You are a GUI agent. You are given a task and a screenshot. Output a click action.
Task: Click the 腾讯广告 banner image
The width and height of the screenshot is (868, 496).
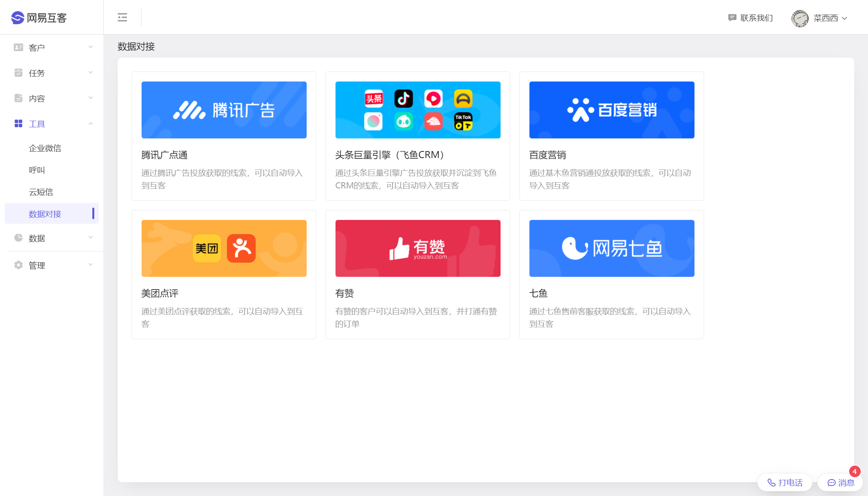(x=224, y=110)
